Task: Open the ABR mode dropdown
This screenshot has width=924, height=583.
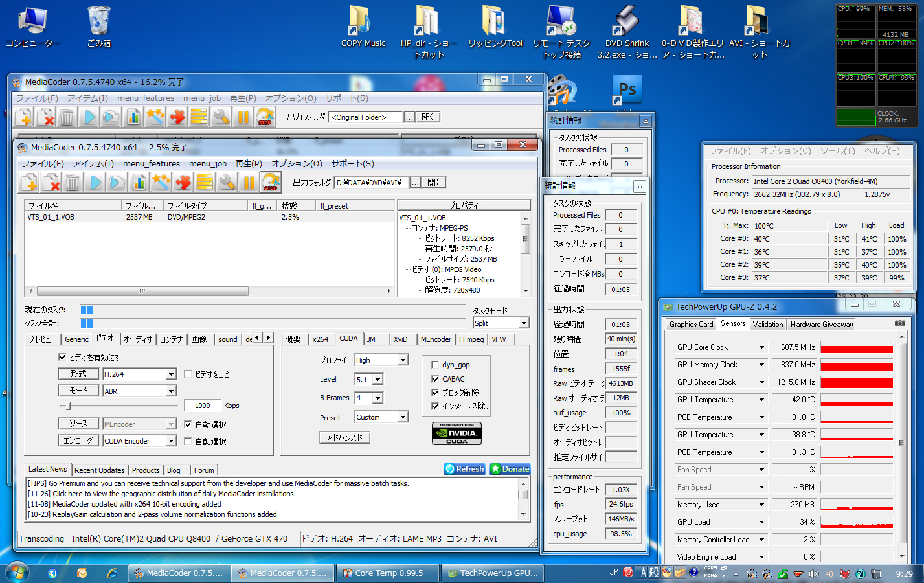Action: (171, 391)
